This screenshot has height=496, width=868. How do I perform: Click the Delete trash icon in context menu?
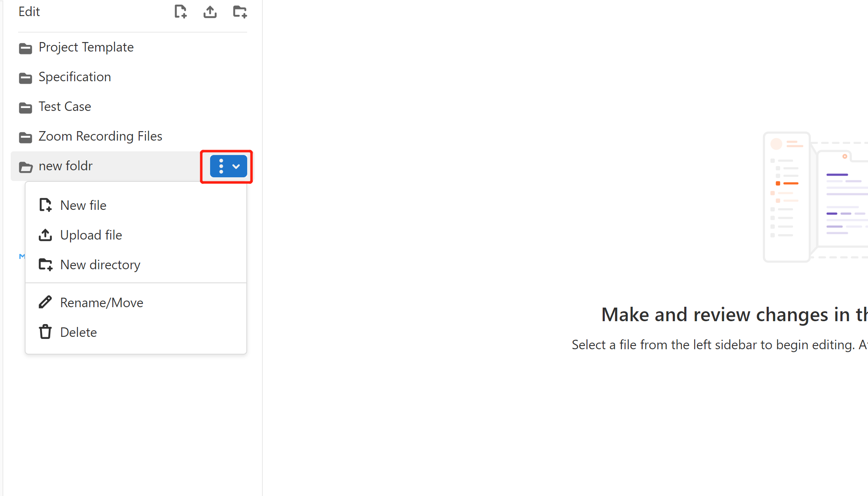click(x=45, y=331)
